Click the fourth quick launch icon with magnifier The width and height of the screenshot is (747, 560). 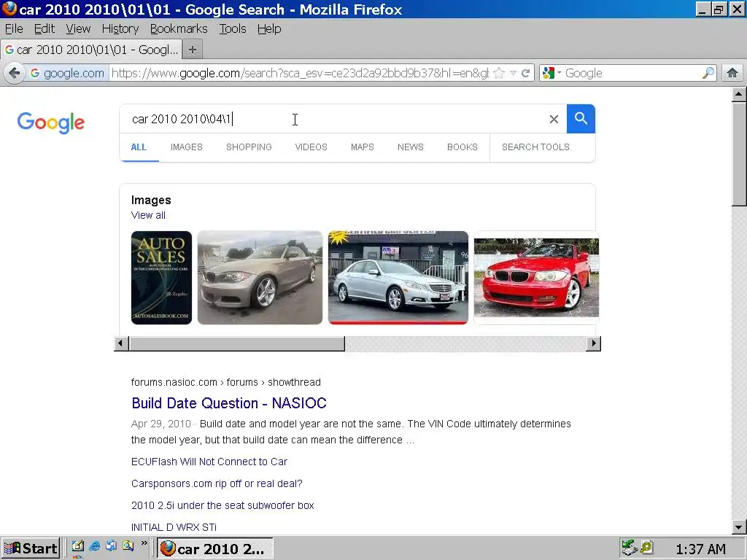click(128, 545)
